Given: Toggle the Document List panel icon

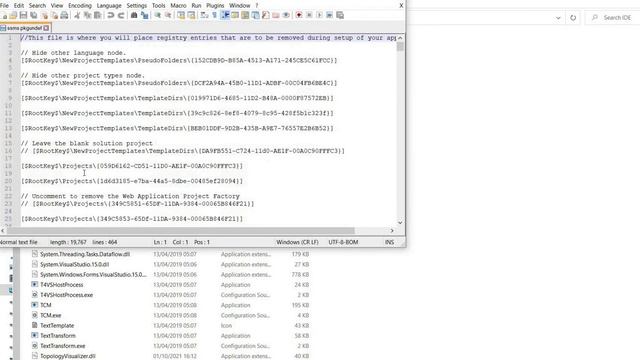Looking at the screenshot, I should 255,16.
